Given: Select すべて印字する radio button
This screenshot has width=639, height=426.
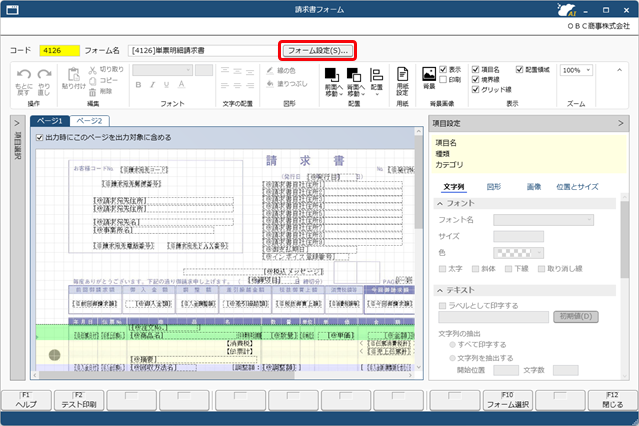Looking at the screenshot, I should [x=452, y=344].
